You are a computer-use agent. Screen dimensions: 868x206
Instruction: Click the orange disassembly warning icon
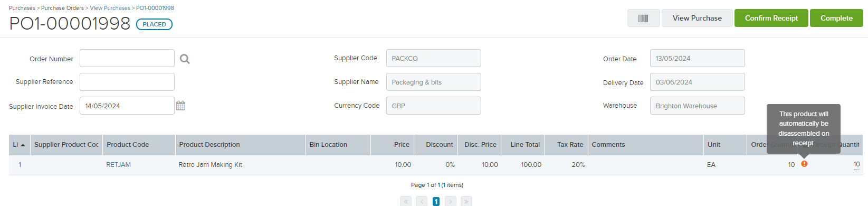(x=804, y=164)
